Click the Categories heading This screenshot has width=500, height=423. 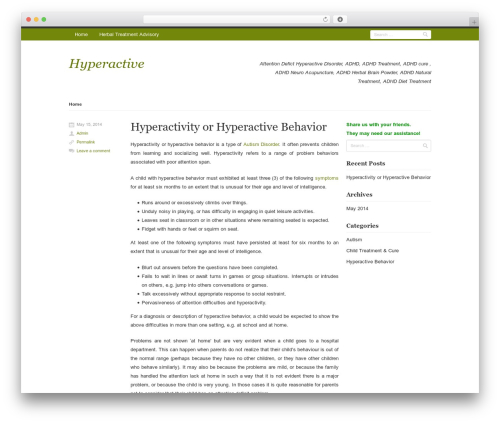(362, 226)
